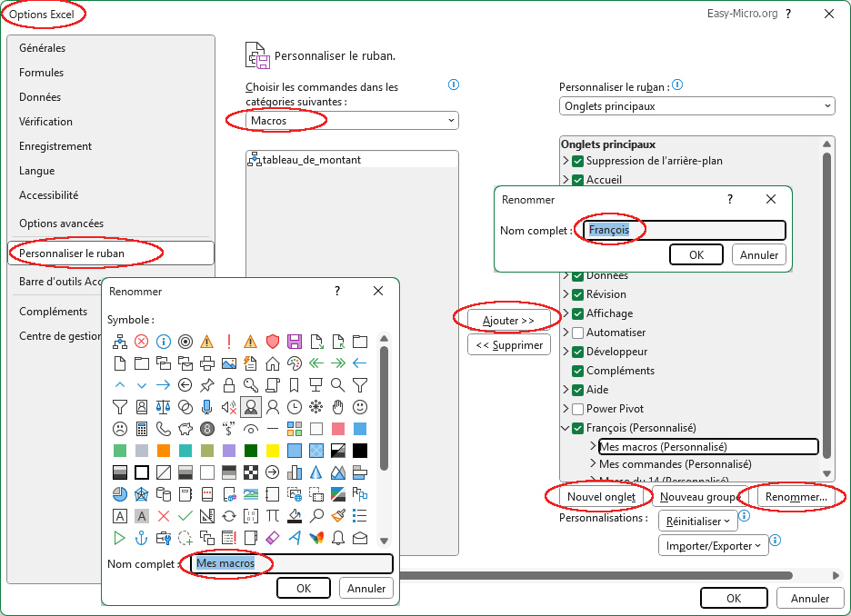Choose the smiley face symbol
Screen dimensions: 851x616
coord(360,407)
